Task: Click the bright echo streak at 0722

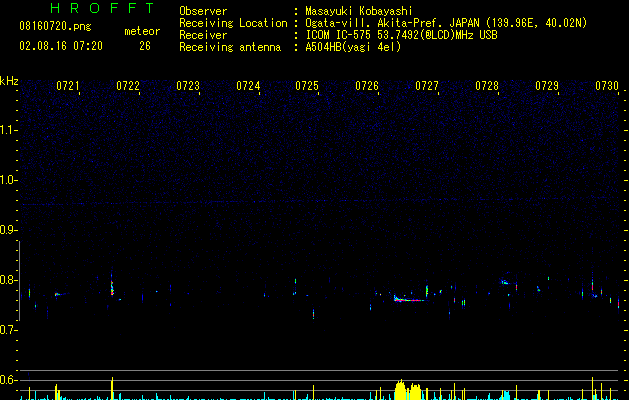Action: (x=112, y=286)
